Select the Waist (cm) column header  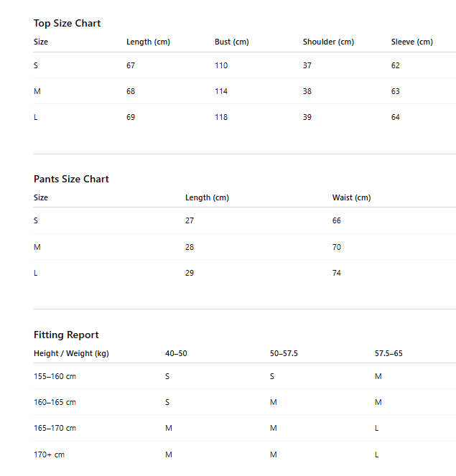[351, 197]
